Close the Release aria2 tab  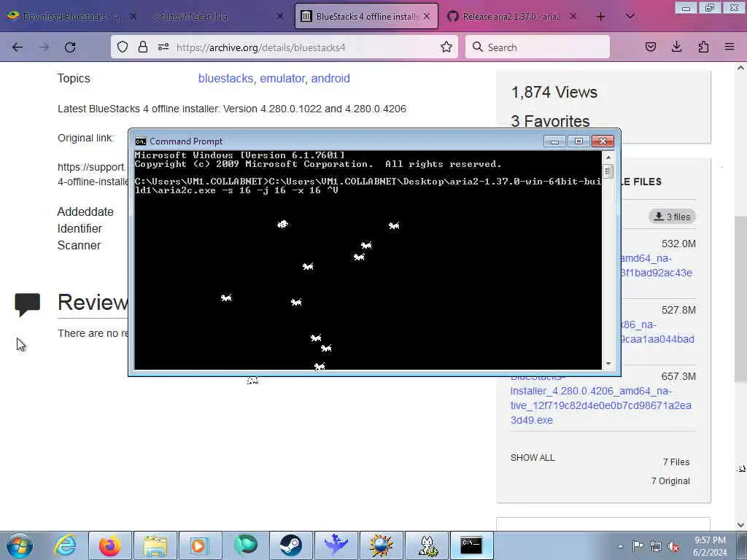(x=573, y=17)
